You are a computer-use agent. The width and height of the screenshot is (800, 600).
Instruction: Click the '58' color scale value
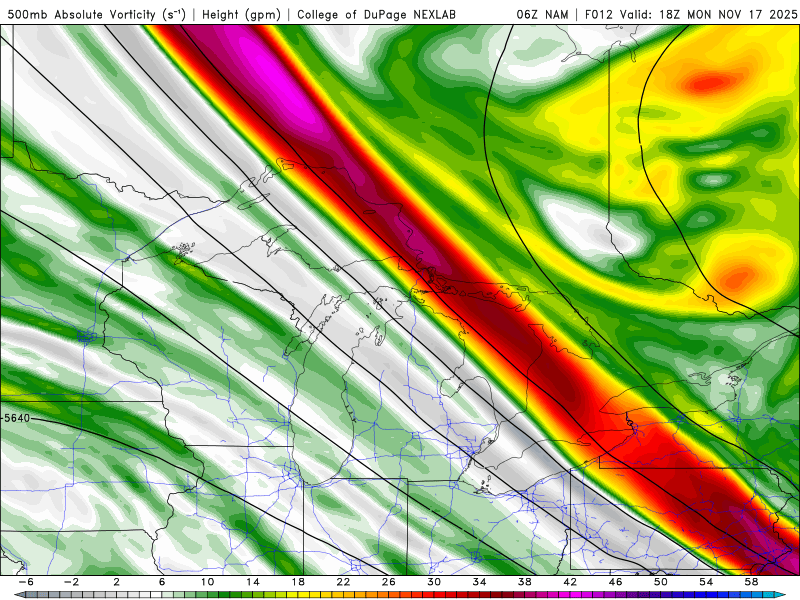tap(751, 582)
